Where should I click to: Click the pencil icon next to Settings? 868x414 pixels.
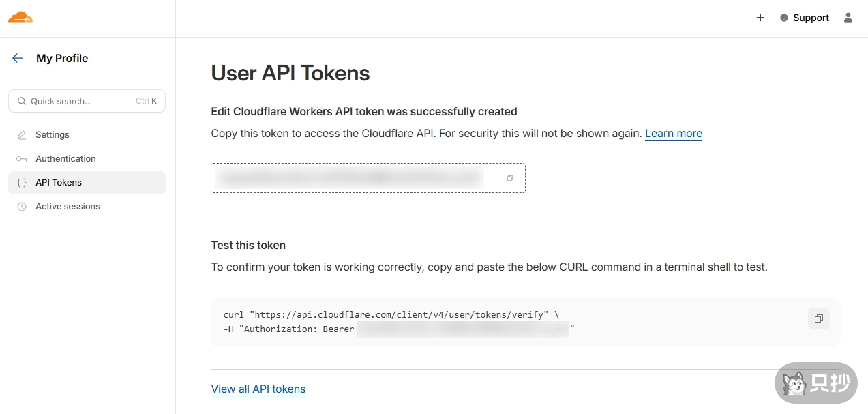22,135
